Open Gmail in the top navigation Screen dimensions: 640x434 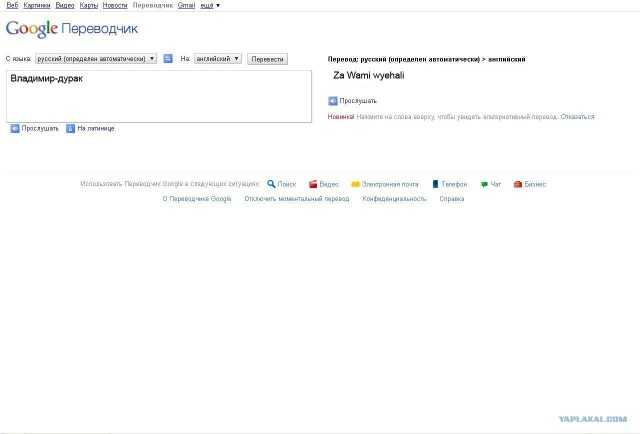[x=186, y=5]
